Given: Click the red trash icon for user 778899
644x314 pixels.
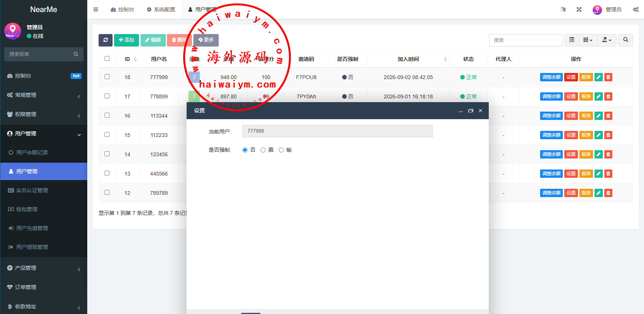Looking at the screenshot, I should click(x=608, y=96).
